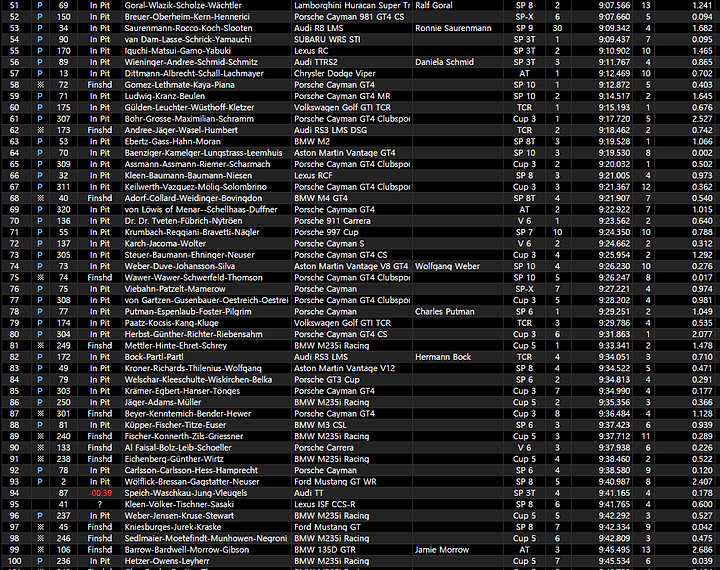Click the P pit icon in row 96
The height and width of the screenshot is (570, 720).
tap(40, 516)
